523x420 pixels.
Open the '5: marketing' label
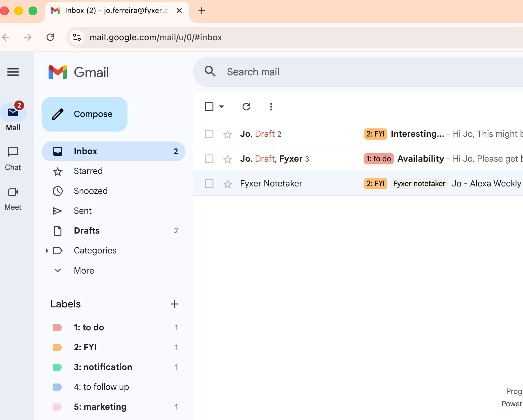(x=114, y=407)
